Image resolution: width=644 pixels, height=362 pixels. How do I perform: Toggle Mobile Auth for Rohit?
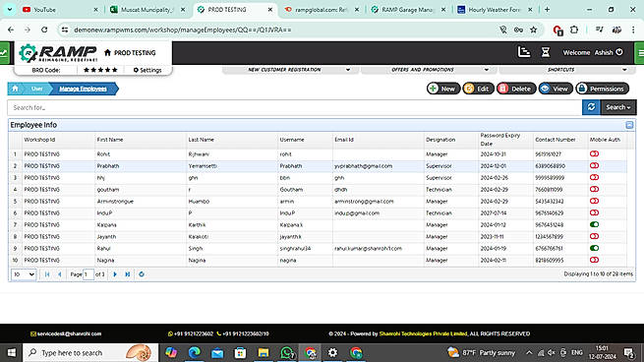click(x=594, y=154)
